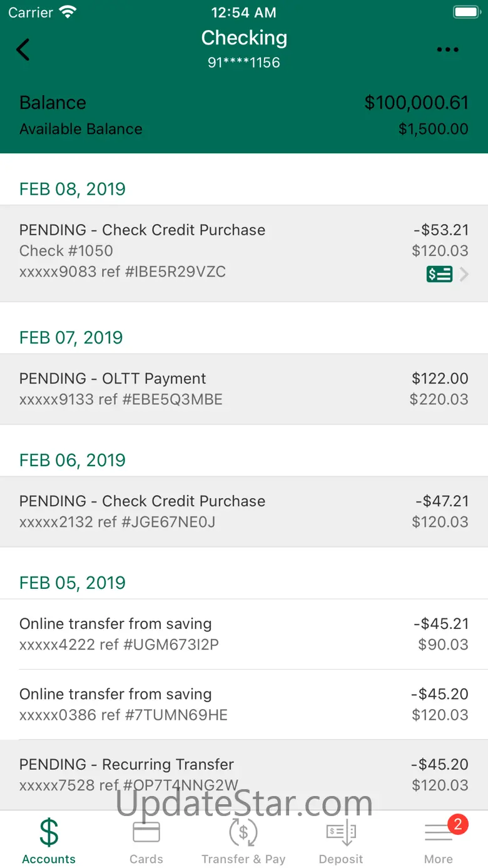Tap the back arrow icon
Screen dimensions: 488x868
23,49
